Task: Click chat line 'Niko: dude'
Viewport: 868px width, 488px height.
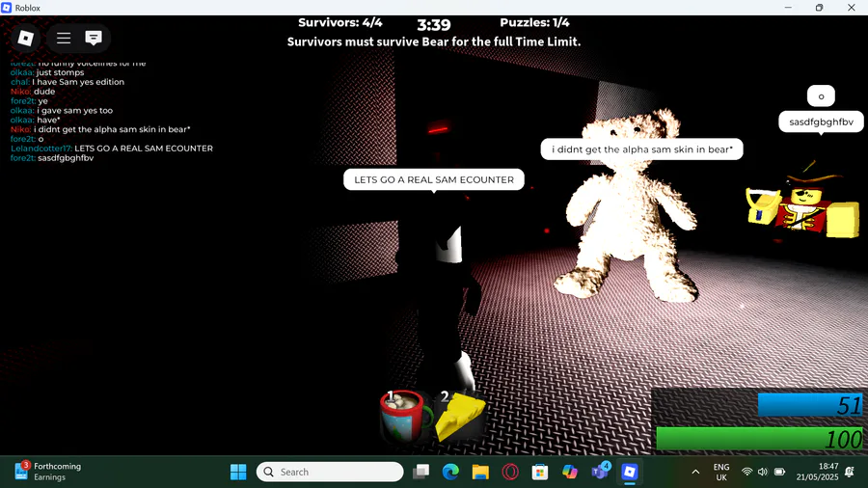Action: 33,92
